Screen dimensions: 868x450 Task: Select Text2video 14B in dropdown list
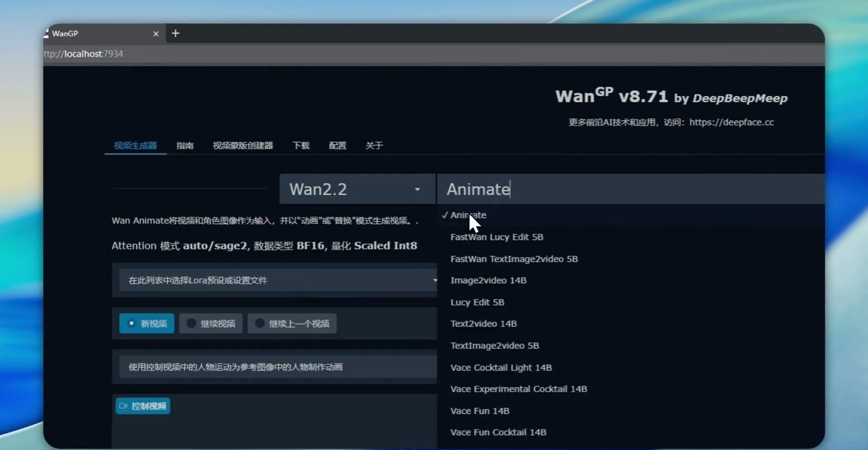click(483, 324)
